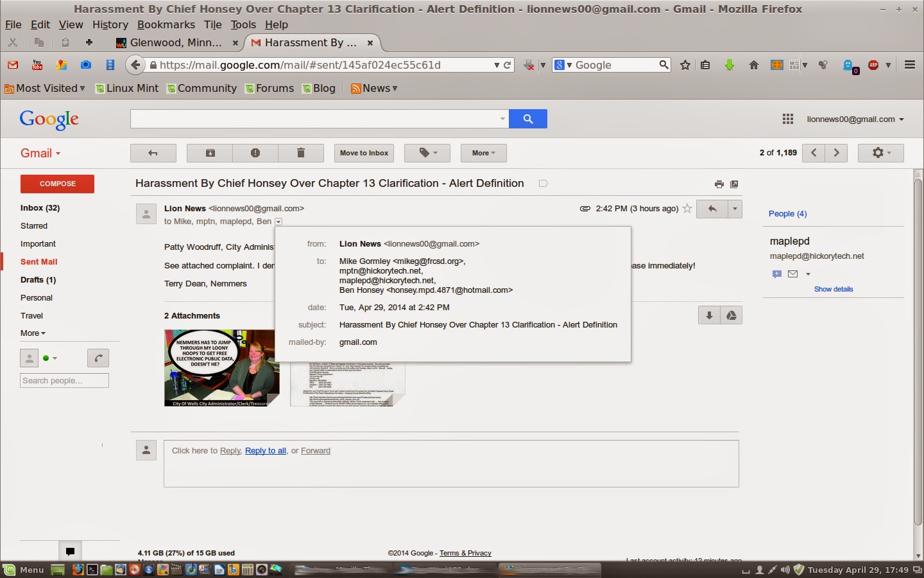Open the File menu
This screenshot has height=578, width=924.
pyautogui.click(x=13, y=24)
